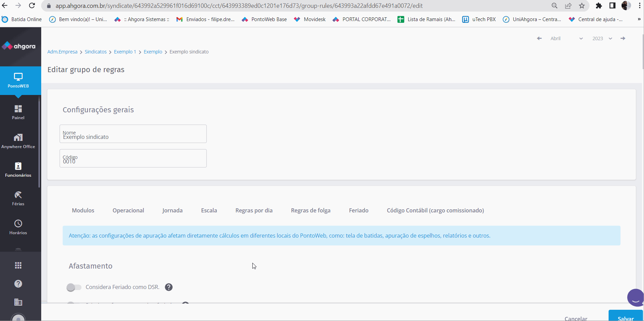Show more bookmarks chevron
Viewport: 644px width, 321px height.
(639, 19)
